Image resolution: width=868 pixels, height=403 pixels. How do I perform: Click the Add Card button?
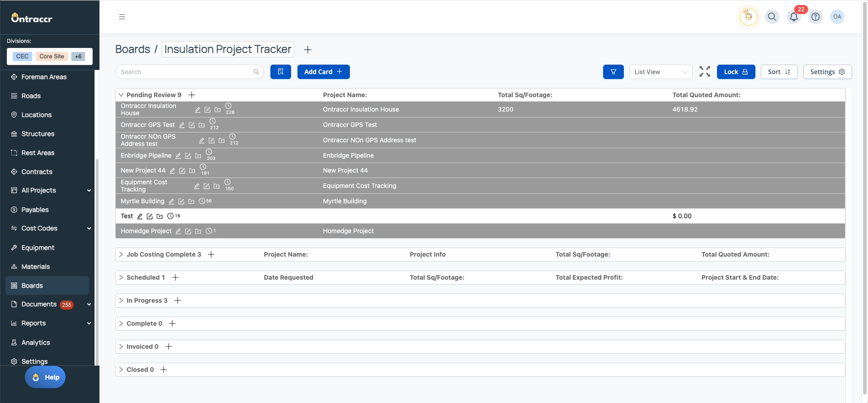coord(323,72)
